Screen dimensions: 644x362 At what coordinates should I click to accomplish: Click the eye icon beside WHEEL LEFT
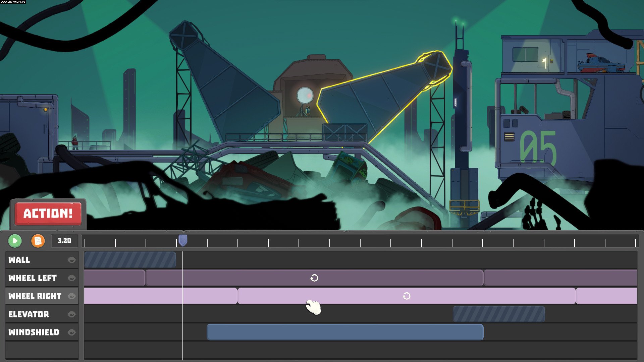click(x=71, y=278)
